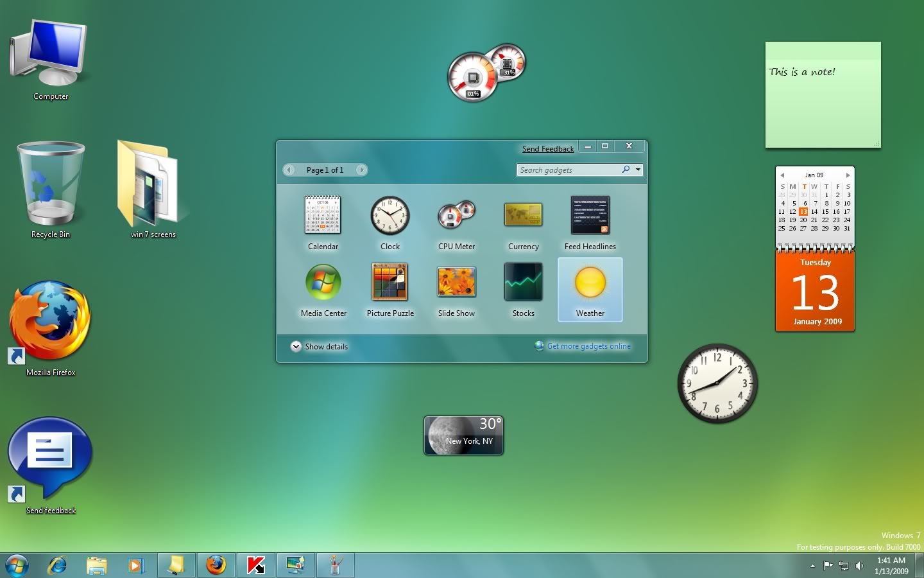Click the volume speaker tray icon
This screenshot has width=924, height=578.
click(860, 566)
